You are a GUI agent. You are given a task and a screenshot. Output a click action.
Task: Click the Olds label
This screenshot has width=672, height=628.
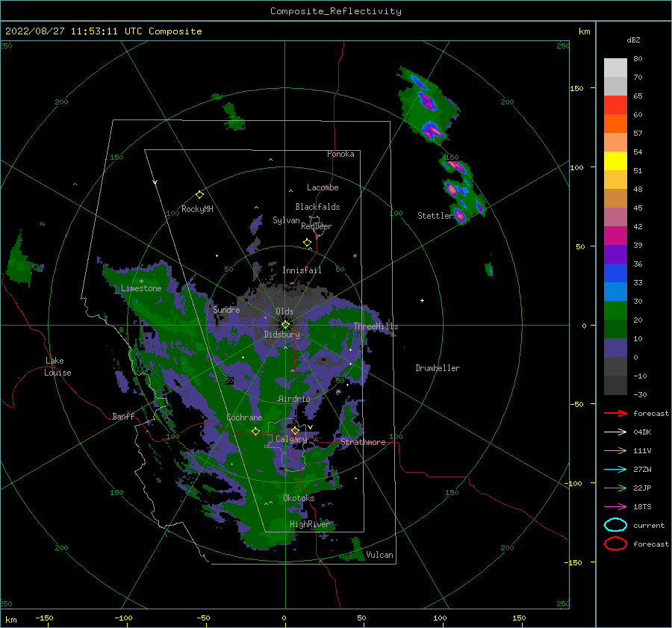pos(284,311)
